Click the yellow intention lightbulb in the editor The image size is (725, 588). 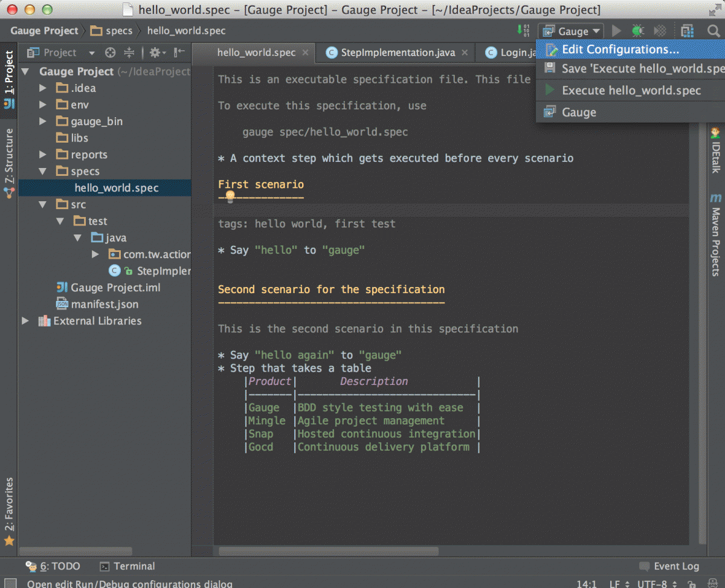coord(230,196)
